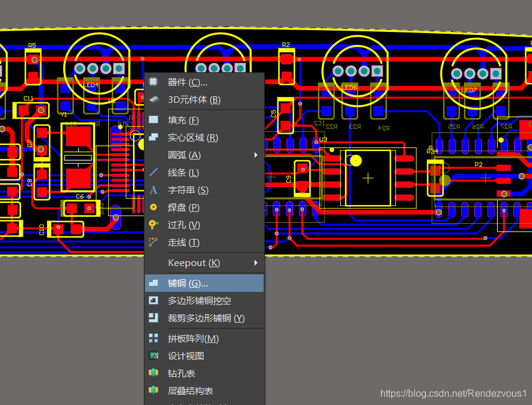This screenshot has width=532, height=405.
Task: Choose 器件 (C)... from the menu
Action: [204, 82]
